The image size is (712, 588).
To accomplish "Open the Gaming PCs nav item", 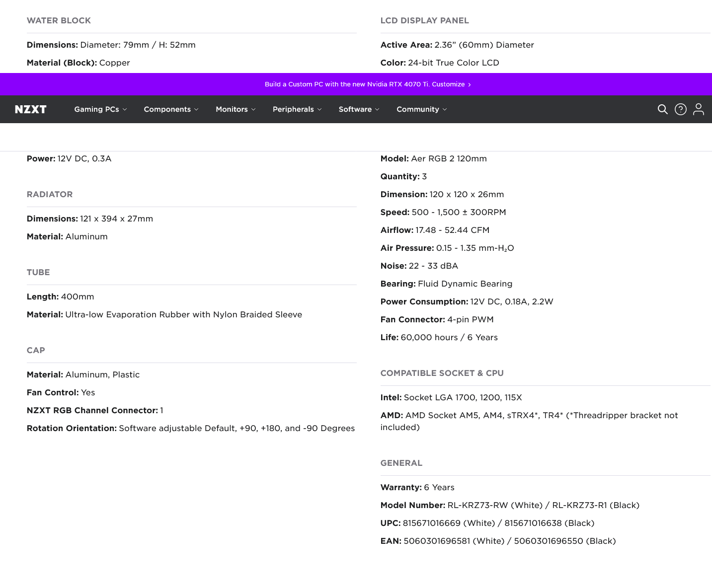I will click(x=96, y=109).
